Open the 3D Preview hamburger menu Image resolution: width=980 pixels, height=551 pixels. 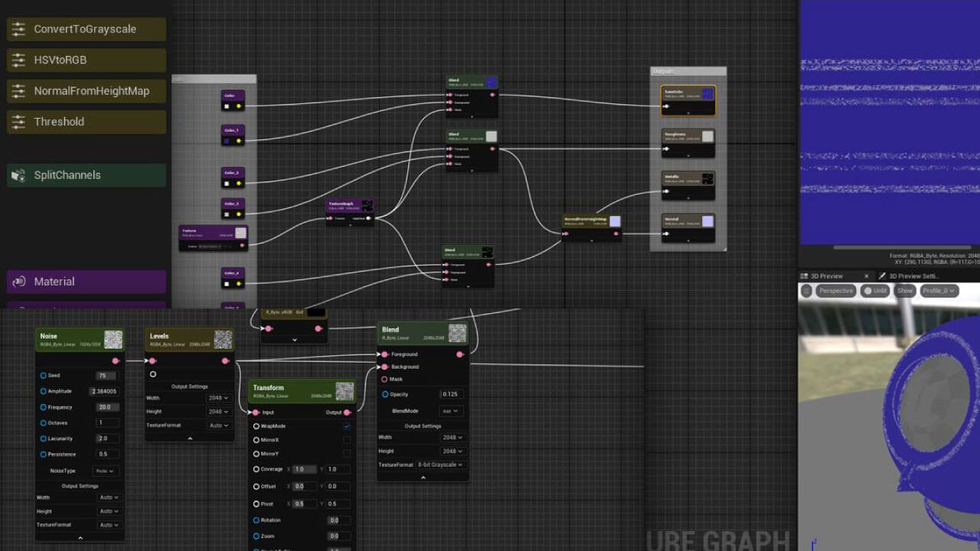pyautogui.click(x=806, y=291)
